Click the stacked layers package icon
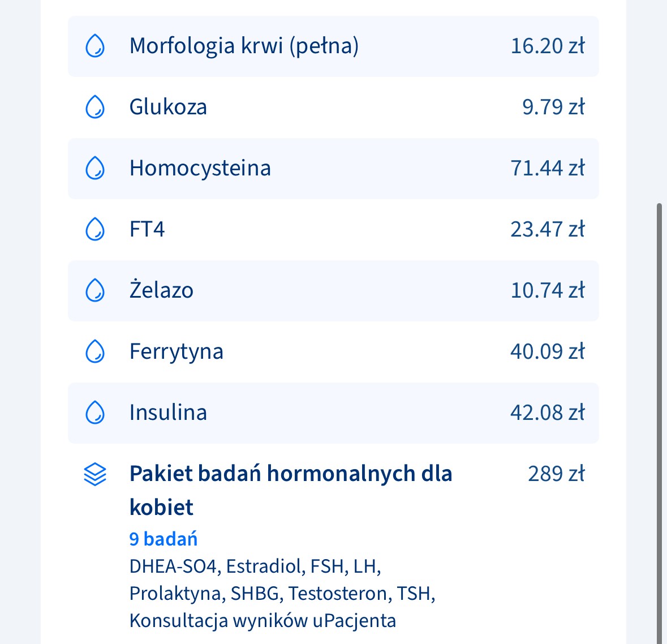This screenshot has width=667, height=644. point(95,474)
